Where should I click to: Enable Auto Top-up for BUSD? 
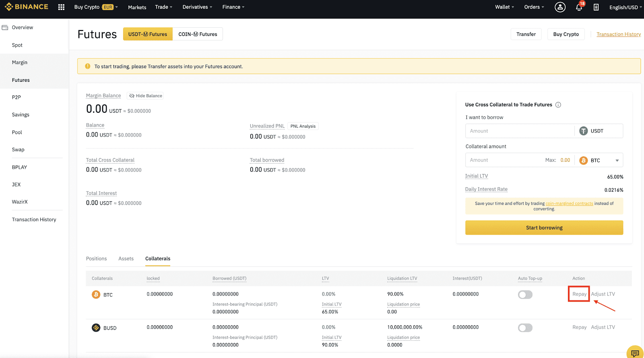[525, 327]
